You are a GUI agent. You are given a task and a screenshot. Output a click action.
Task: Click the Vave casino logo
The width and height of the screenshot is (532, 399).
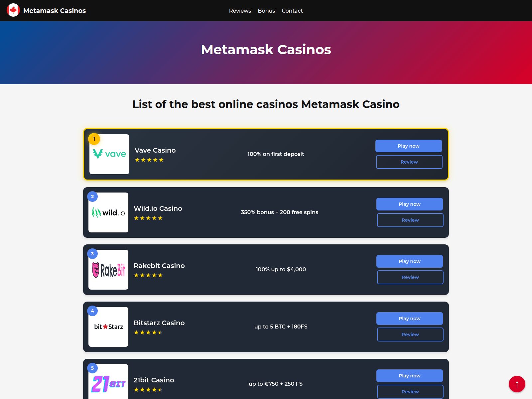click(x=109, y=154)
